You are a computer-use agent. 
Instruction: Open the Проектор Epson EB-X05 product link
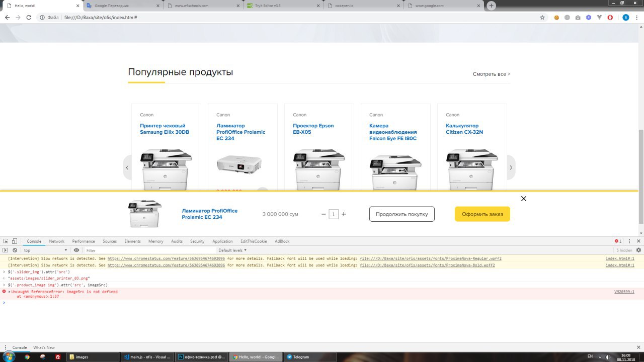coord(313,129)
